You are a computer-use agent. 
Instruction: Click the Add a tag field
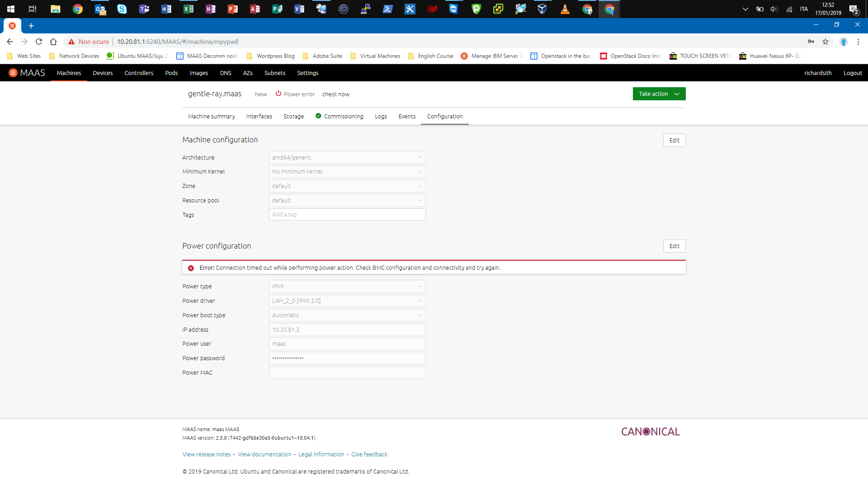(347, 215)
